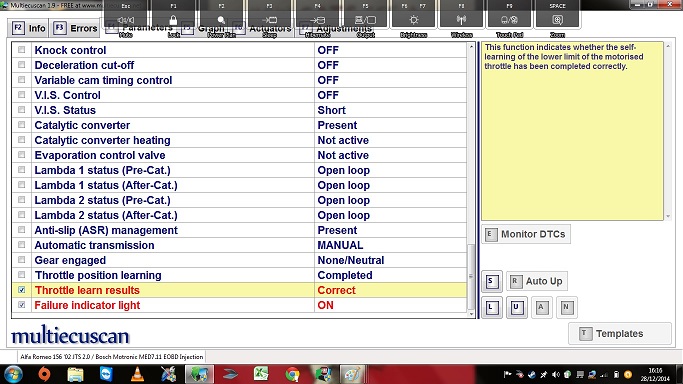
Task: Check the Gear engaged checkbox
Action: (21, 260)
